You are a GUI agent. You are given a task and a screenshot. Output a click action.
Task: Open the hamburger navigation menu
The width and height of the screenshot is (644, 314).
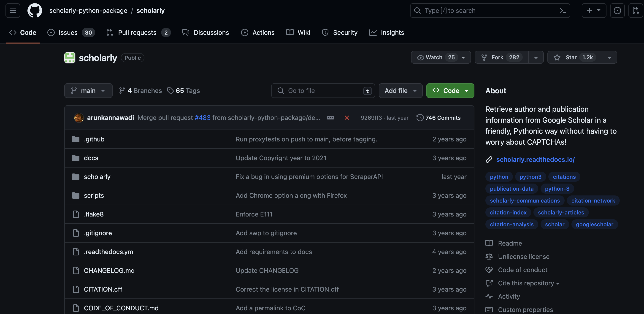[x=13, y=11]
